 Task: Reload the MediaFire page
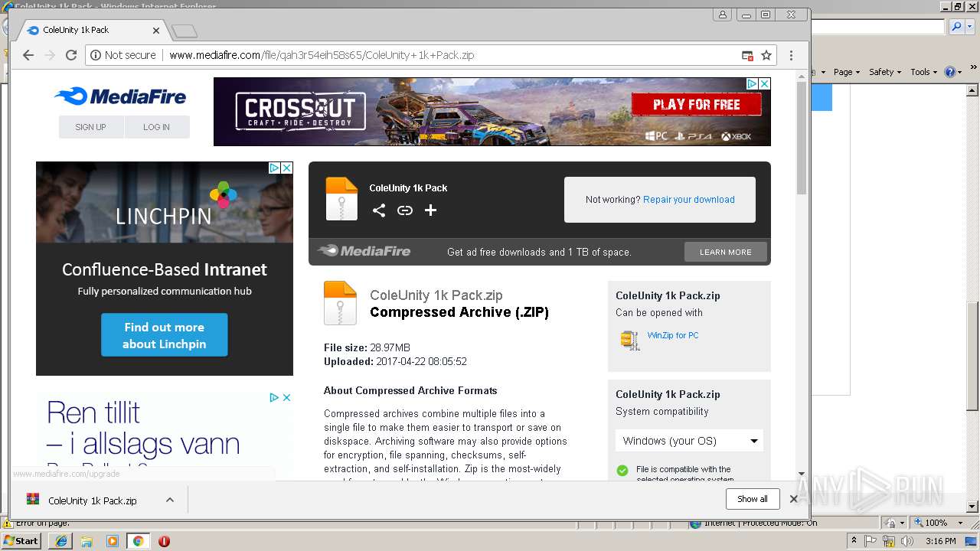71,55
